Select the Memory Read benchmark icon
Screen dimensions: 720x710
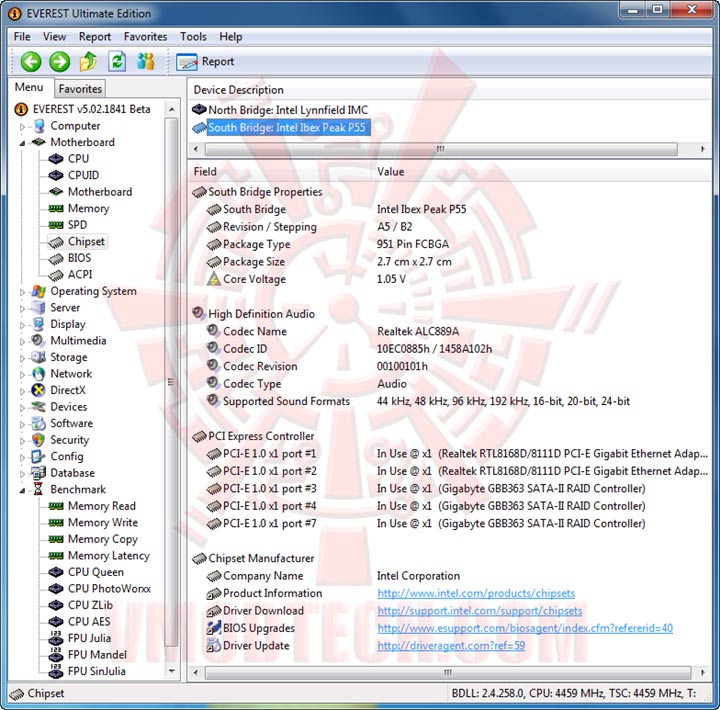pos(56,506)
